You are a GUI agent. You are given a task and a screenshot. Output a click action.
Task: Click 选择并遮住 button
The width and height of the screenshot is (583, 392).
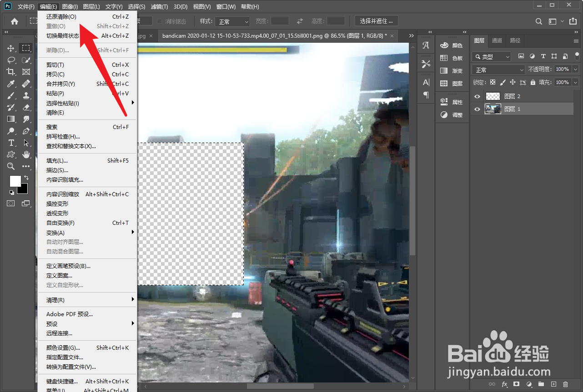click(376, 21)
